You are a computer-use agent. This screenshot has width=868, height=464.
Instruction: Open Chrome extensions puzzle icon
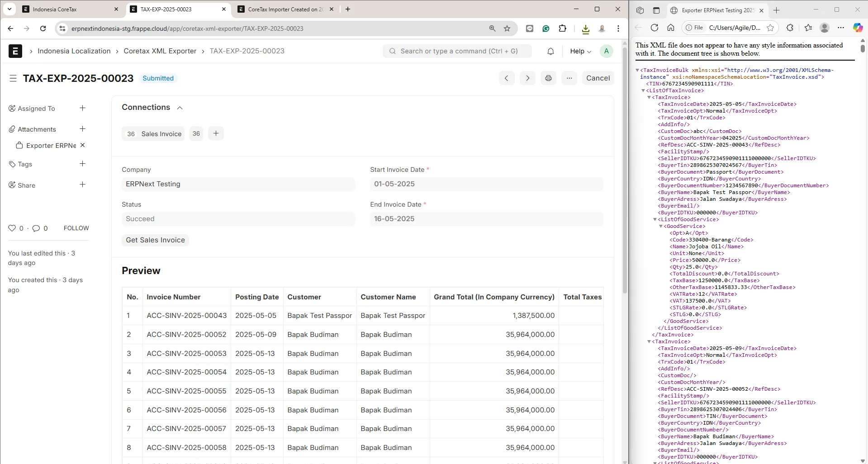[562, 28]
